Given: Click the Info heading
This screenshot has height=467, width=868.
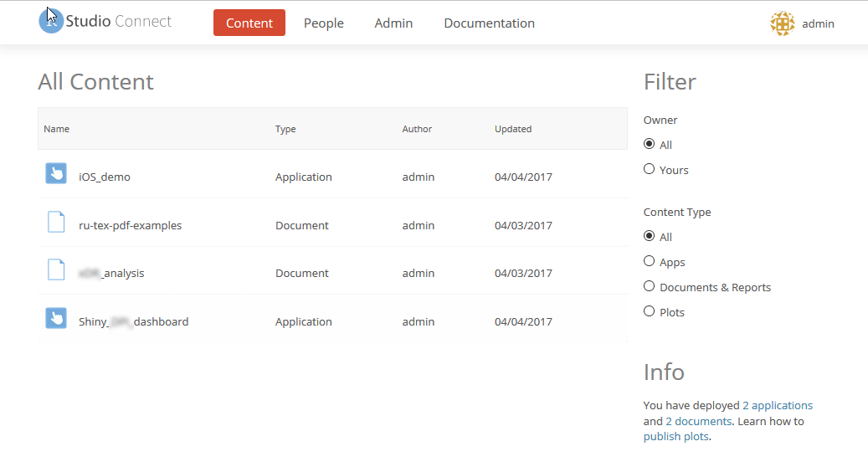Looking at the screenshot, I should [664, 372].
